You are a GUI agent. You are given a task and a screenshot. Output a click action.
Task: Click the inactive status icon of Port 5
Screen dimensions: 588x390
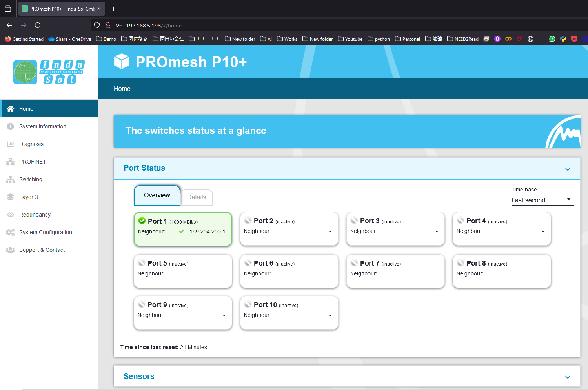[142, 263]
